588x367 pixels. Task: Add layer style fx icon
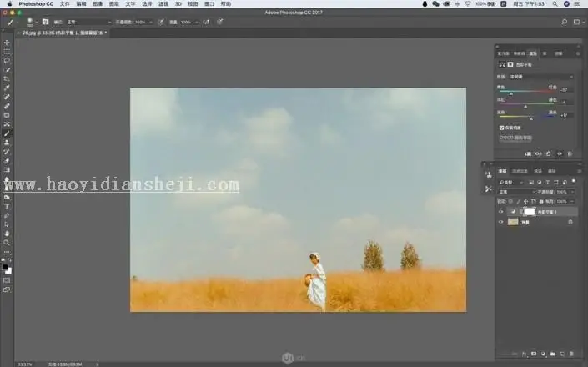click(x=525, y=354)
